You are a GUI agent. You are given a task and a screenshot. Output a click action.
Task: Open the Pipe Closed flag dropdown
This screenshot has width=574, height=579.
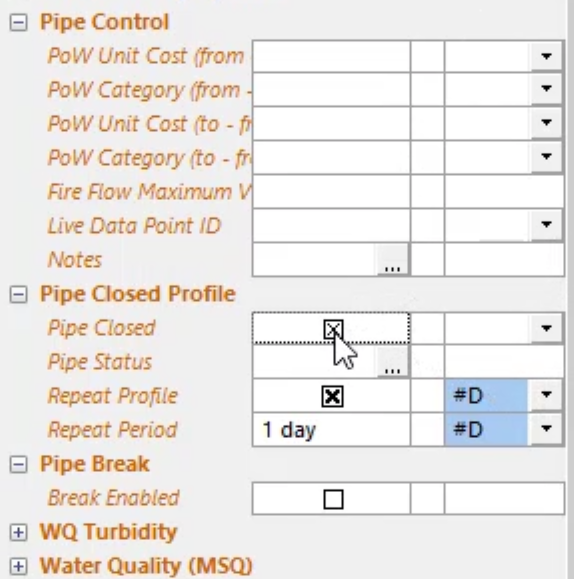pyautogui.click(x=546, y=328)
